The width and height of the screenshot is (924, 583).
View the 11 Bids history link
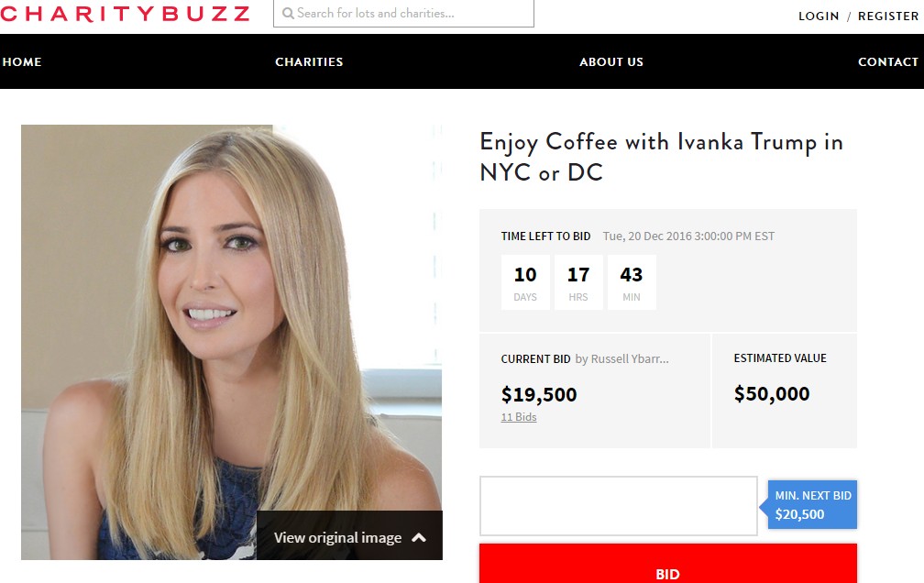click(x=519, y=417)
